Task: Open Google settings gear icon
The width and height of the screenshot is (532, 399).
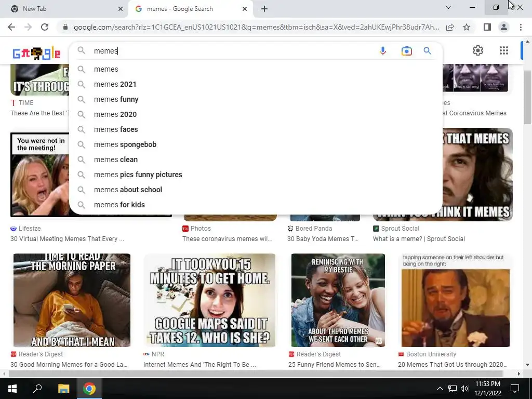Action: coord(478,50)
